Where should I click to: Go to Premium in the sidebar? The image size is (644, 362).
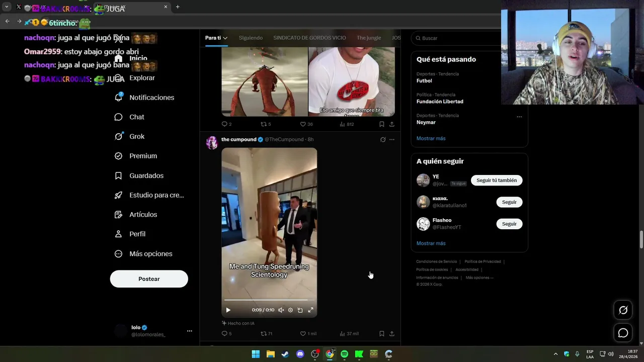pyautogui.click(x=136, y=156)
